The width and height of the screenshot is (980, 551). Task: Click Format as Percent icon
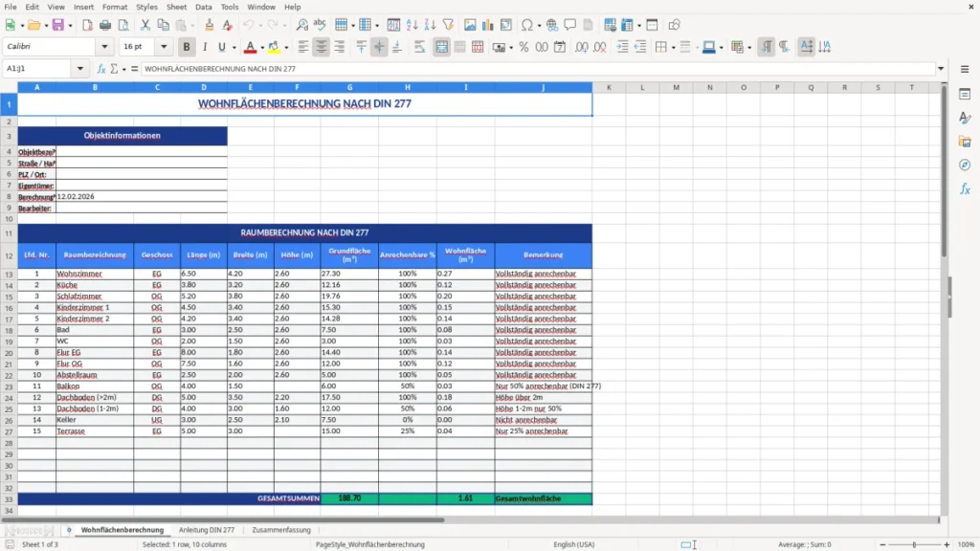pos(523,47)
